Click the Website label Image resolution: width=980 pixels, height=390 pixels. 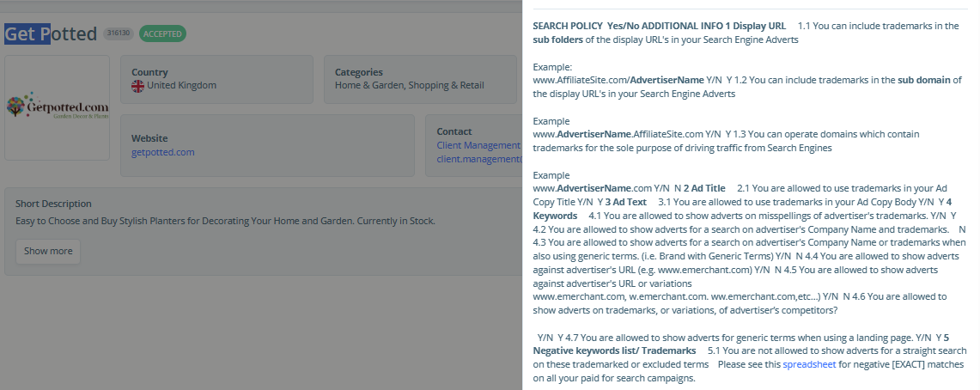[149, 138]
